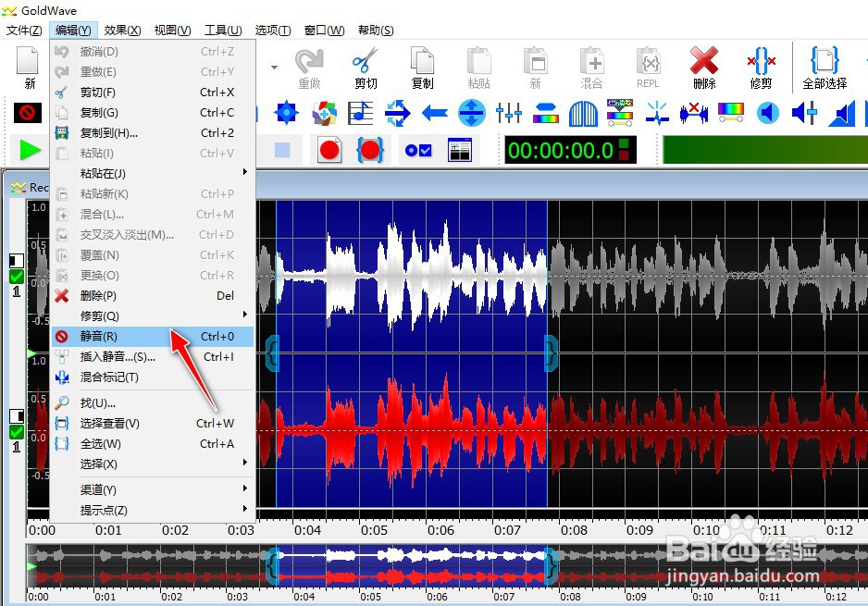Click the Select All (全部选择) toolbar icon
868x606 pixels.
[x=825, y=68]
